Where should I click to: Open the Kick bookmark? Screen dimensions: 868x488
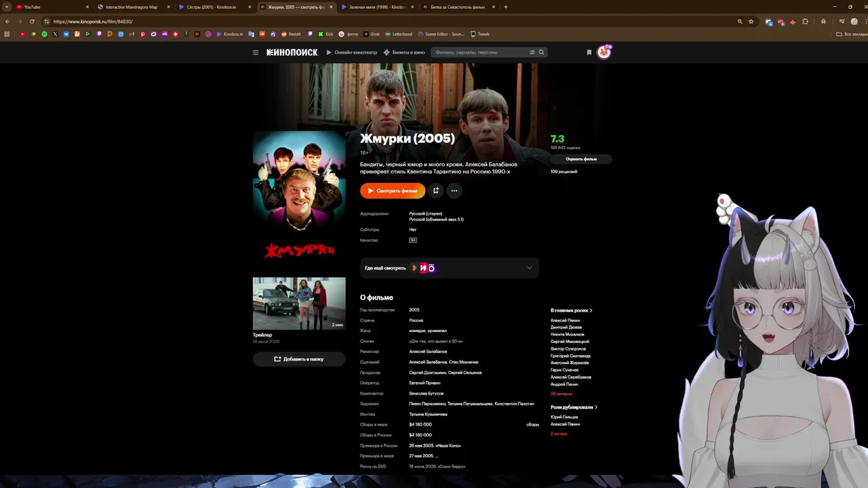click(x=325, y=34)
